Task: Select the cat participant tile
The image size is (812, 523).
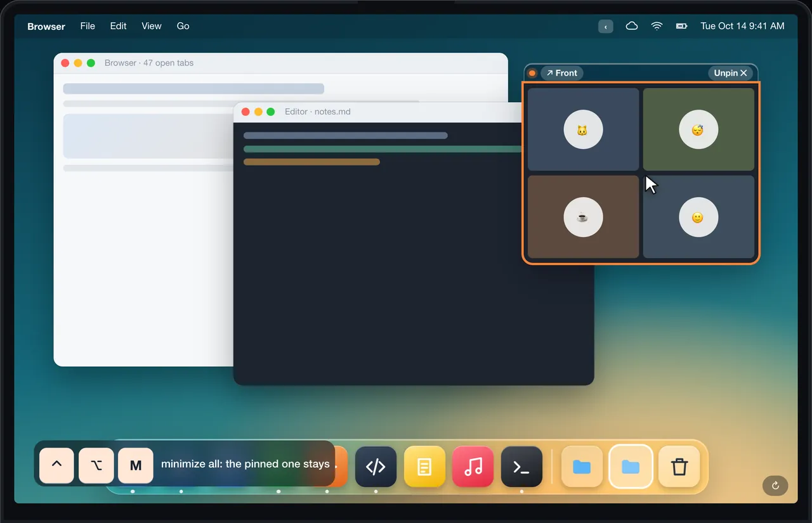Action: pos(584,129)
